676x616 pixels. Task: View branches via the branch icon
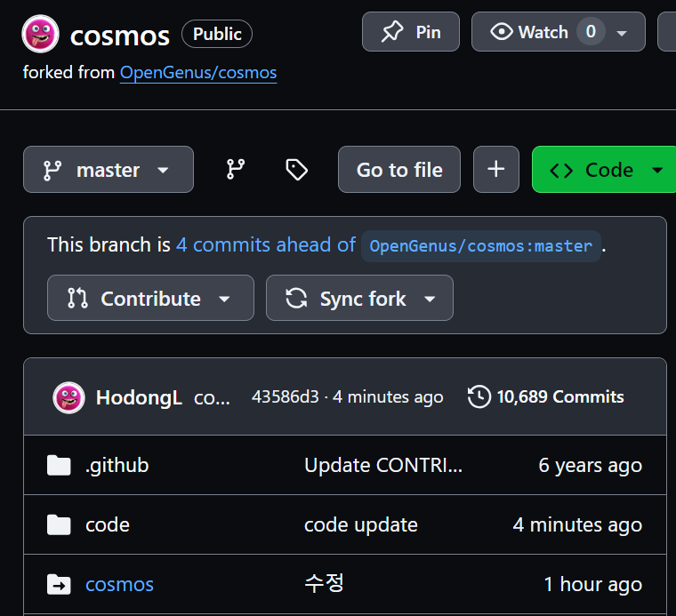point(236,169)
